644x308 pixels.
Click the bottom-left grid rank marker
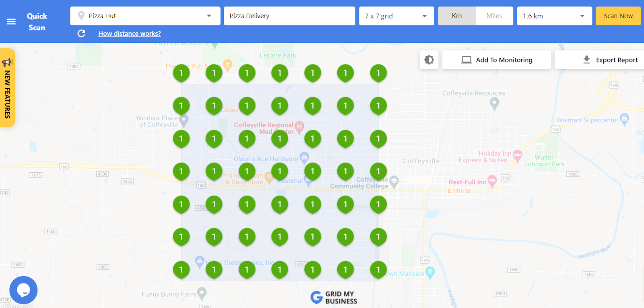(181, 270)
